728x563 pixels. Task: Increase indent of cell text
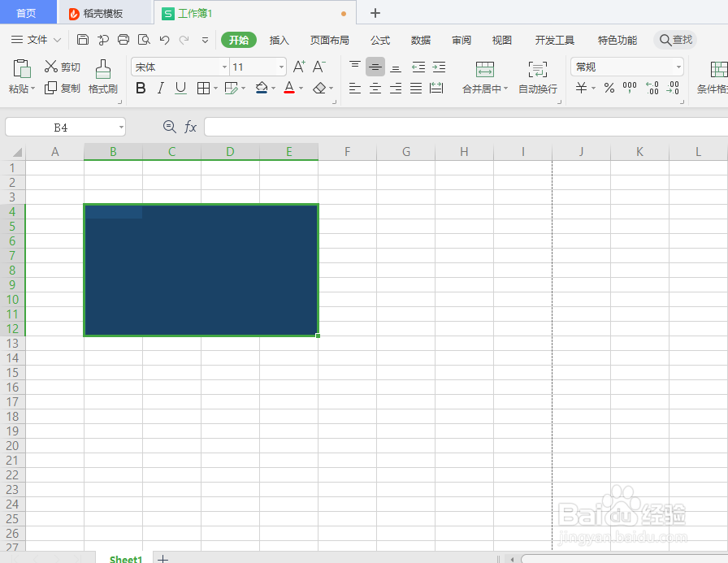click(439, 67)
